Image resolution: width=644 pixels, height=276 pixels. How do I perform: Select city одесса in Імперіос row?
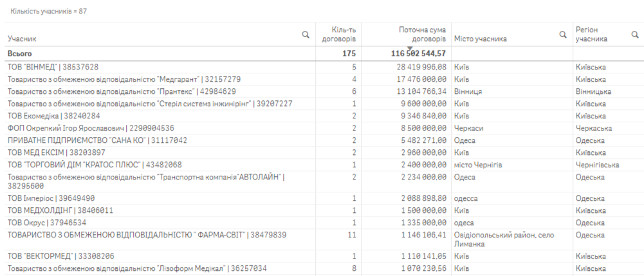tap(465, 198)
